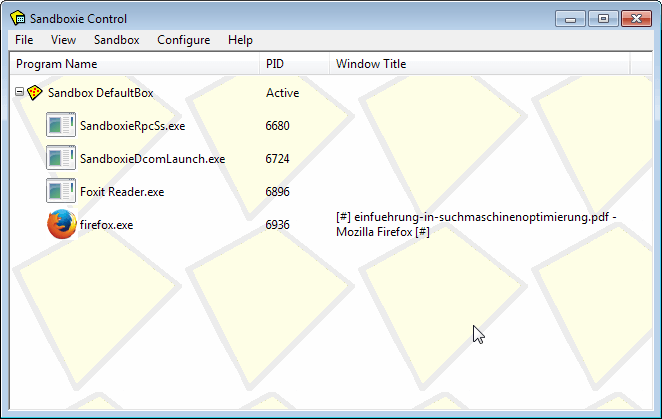Click the DefaultBox sandbox pizza icon
Image resolution: width=662 pixels, height=419 pixels.
pos(35,93)
